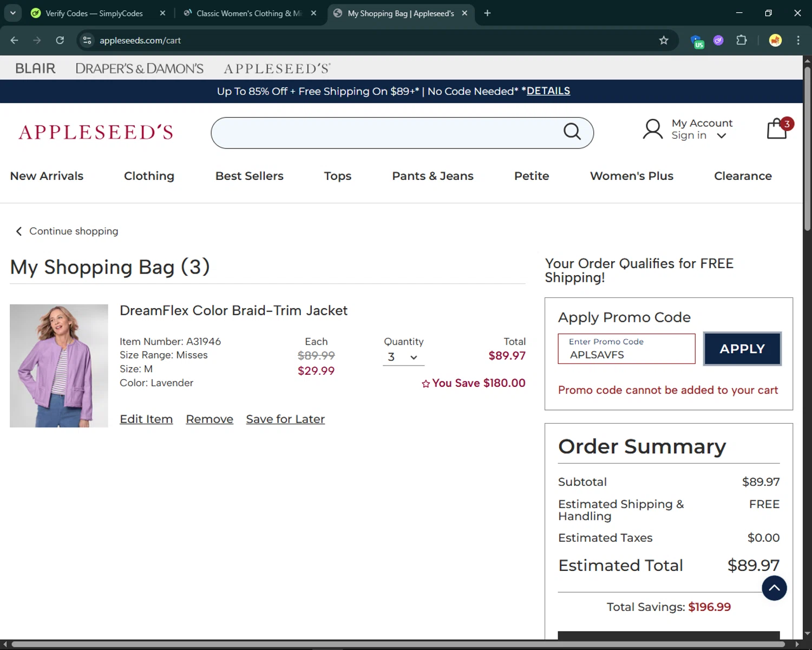Viewport: 812px width, 650px height.
Task: Click Save for Later link
Action: [x=285, y=419]
